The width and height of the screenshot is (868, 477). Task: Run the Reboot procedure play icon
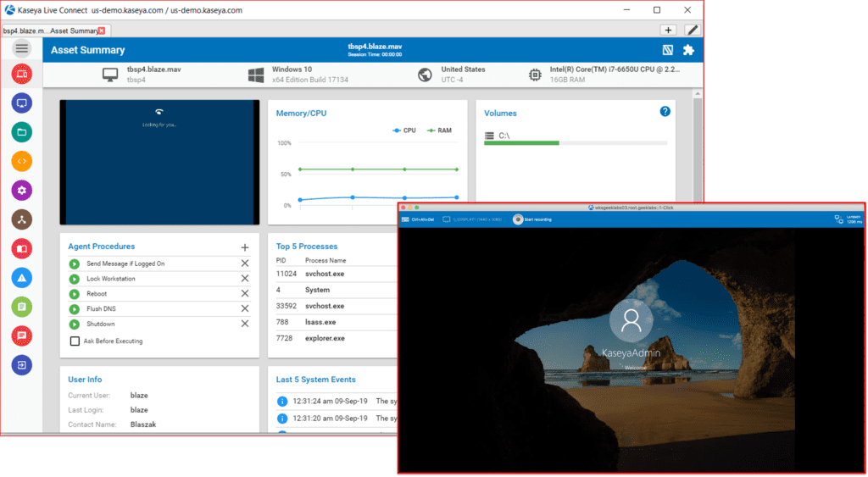74,294
